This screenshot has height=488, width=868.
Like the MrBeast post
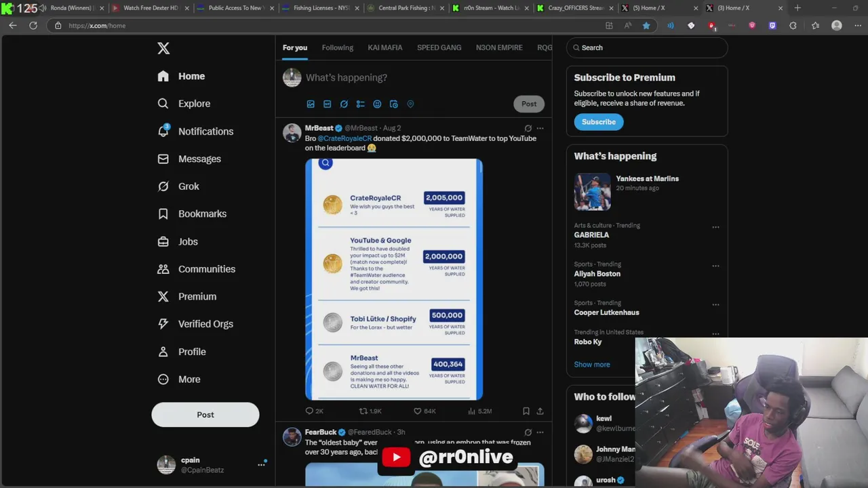click(424, 411)
